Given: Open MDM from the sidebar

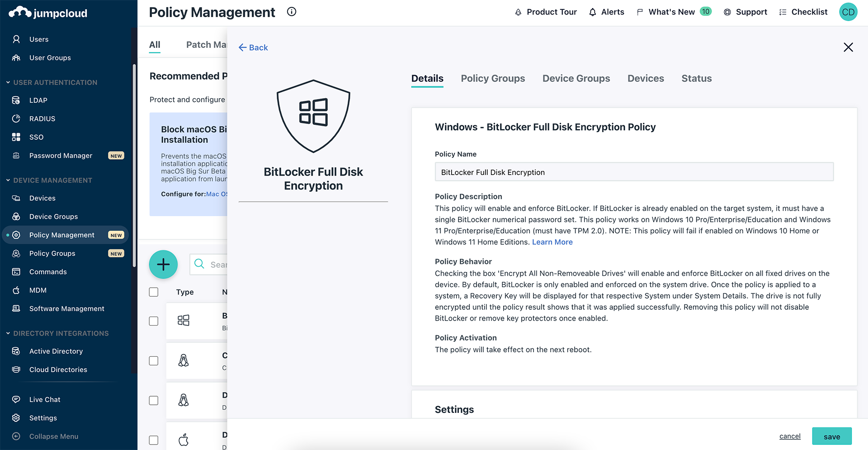Looking at the screenshot, I should (38, 290).
